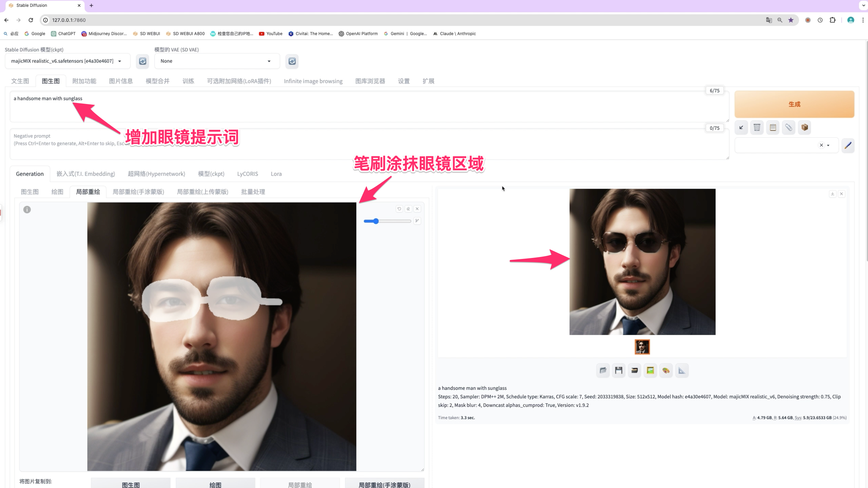Viewport: 868px width, 488px height.
Task: Open the output images folder
Action: tap(603, 370)
